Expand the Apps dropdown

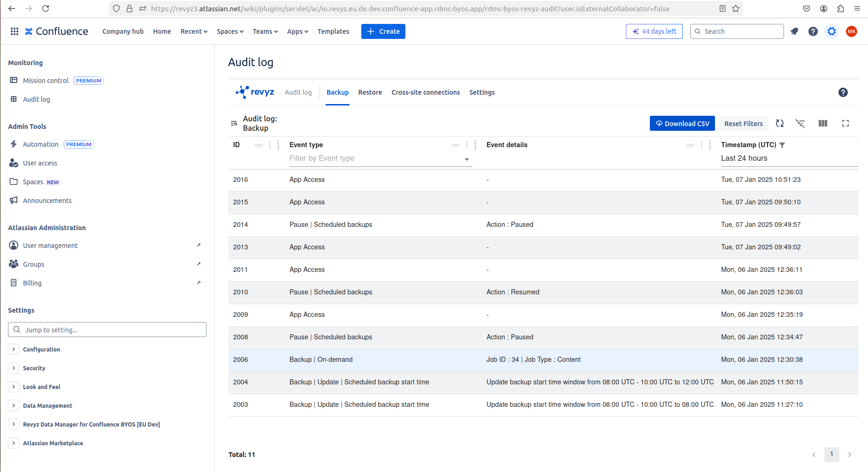coord(297,31)
